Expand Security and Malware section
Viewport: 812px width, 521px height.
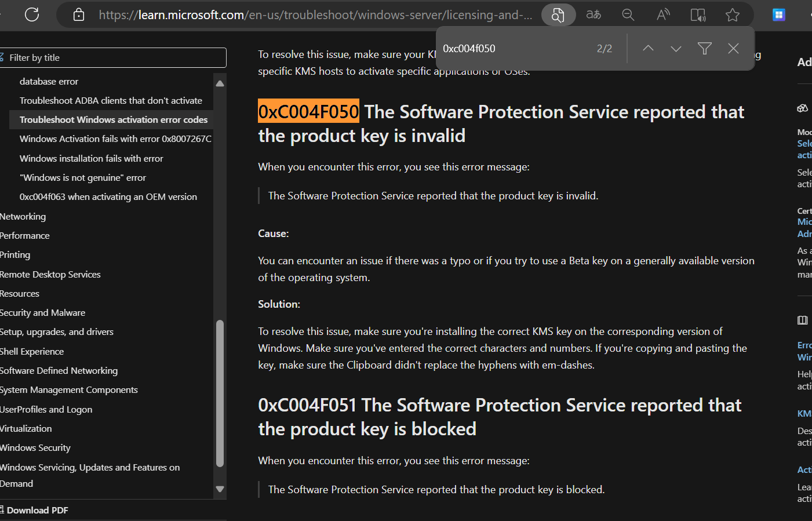pyautogui.click(x=42, y=312)
